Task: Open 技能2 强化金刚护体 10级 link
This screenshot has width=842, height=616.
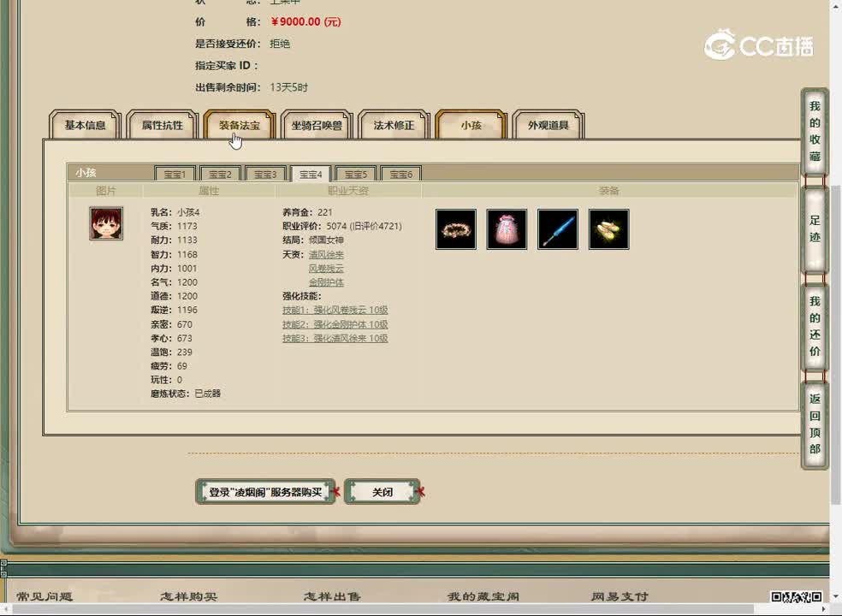Action: pyautogui.click(x=335, y=324)
